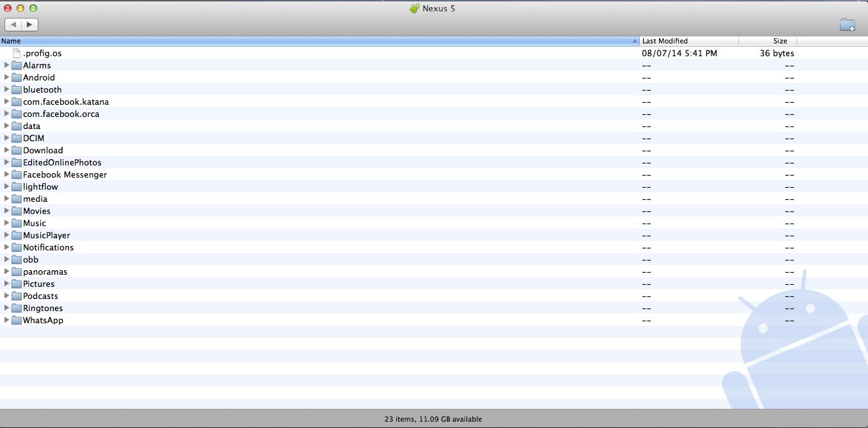
Task: Click the data folder icon
Action: pos(17,126)
